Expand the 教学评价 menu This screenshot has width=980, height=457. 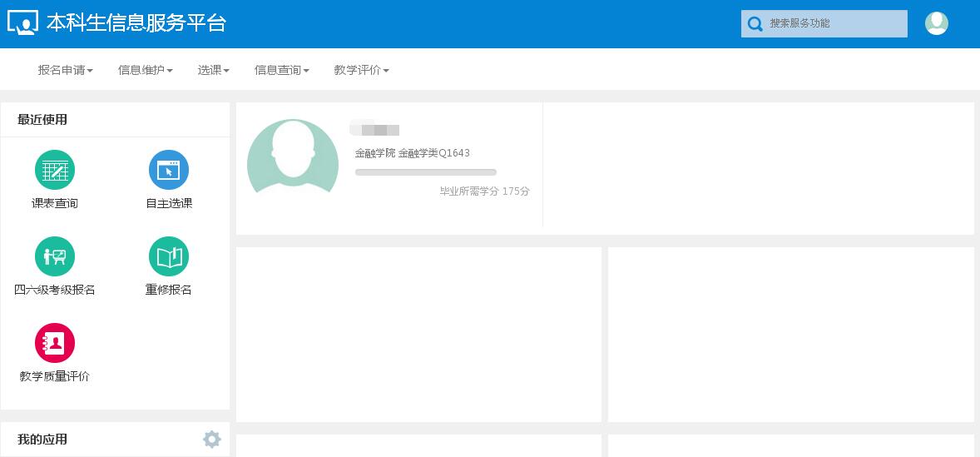(x=362, y=70)
